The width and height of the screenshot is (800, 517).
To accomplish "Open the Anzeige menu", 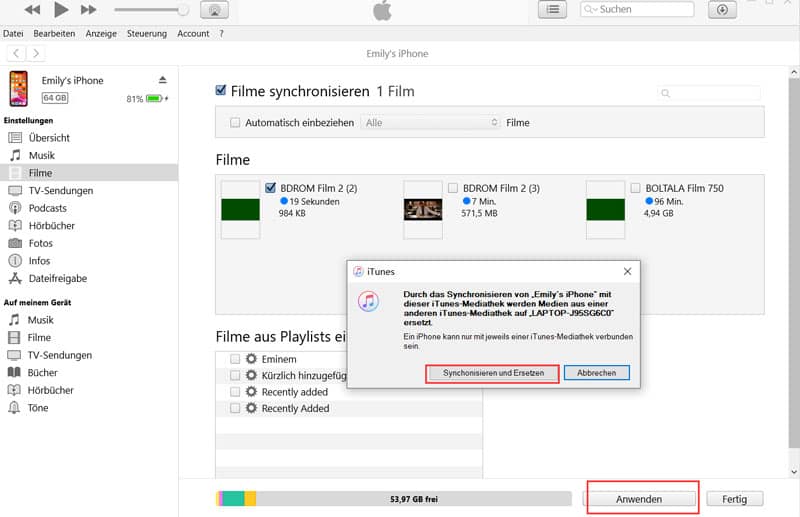I will pos(101,33).
